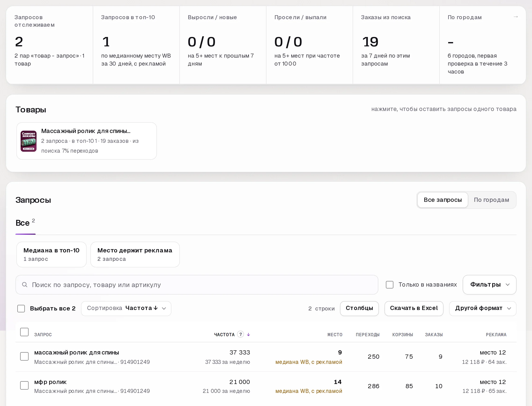The image size is (532, 406).
Task: Click the sort-descending arrow next to Частота header
Action: click(x=248, y=334)
